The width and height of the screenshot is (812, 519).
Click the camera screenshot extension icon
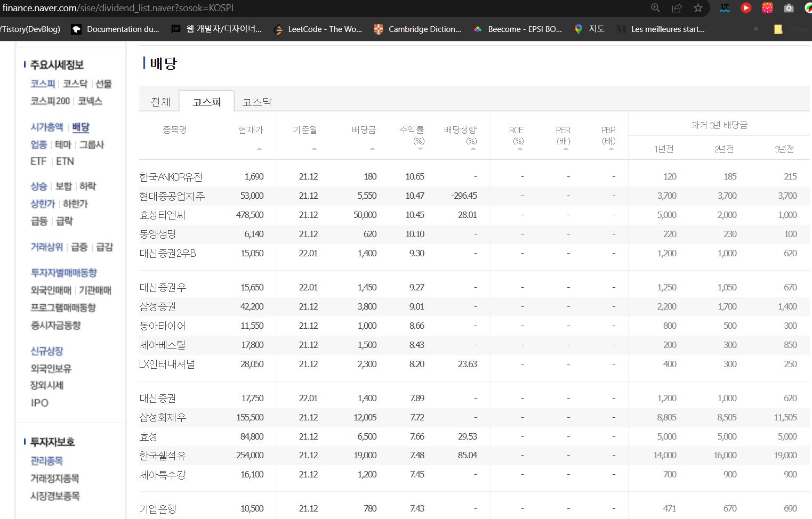(789, 8)
